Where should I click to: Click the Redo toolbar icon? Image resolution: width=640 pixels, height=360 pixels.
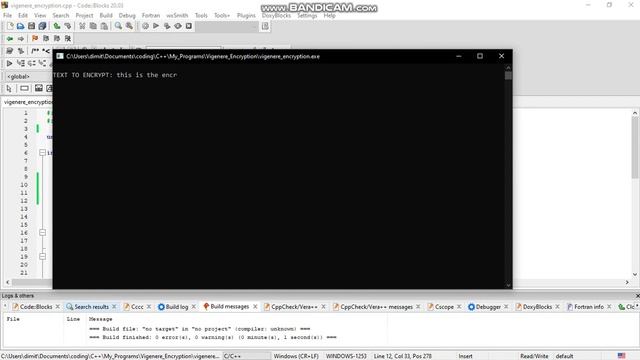[x=68, y=26]
